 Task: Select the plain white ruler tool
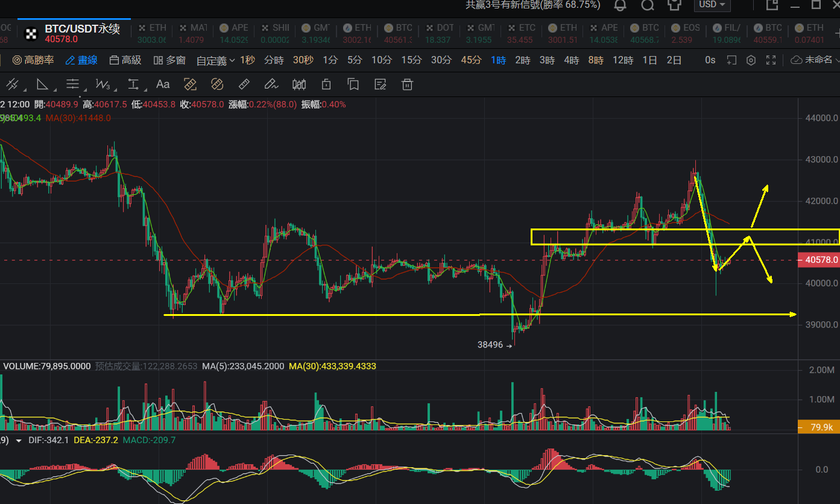pyautogui.click(x=244, y=84)
